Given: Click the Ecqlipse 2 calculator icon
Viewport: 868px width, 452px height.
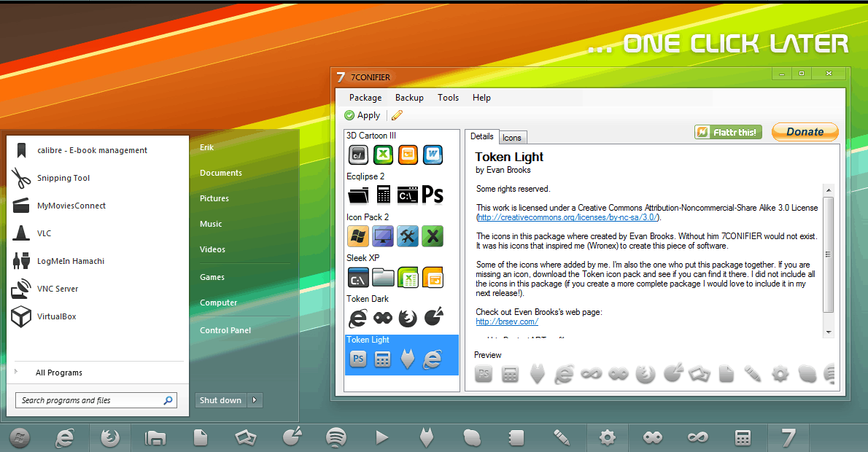Looking at the screenshot, I should tap(383, 195).
